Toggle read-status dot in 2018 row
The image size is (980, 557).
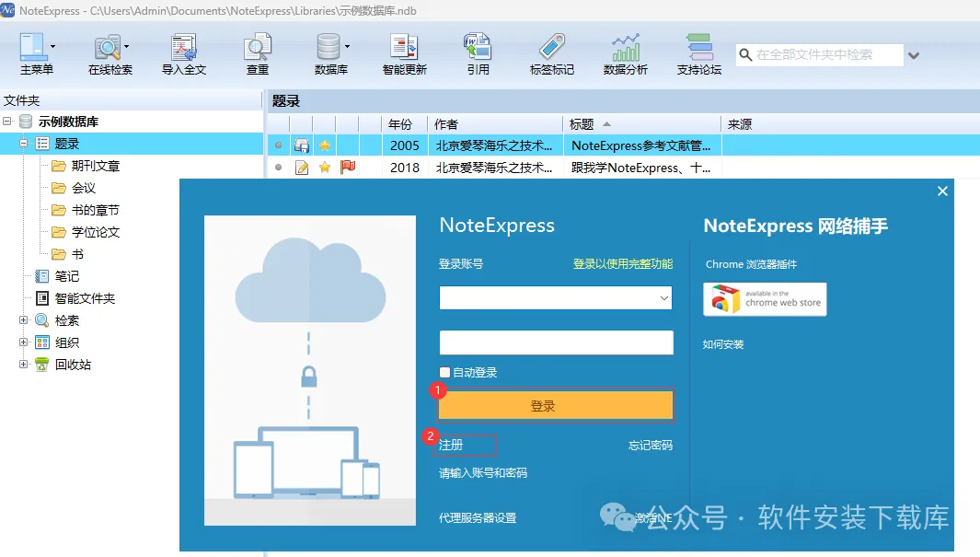tap(279, 168)
